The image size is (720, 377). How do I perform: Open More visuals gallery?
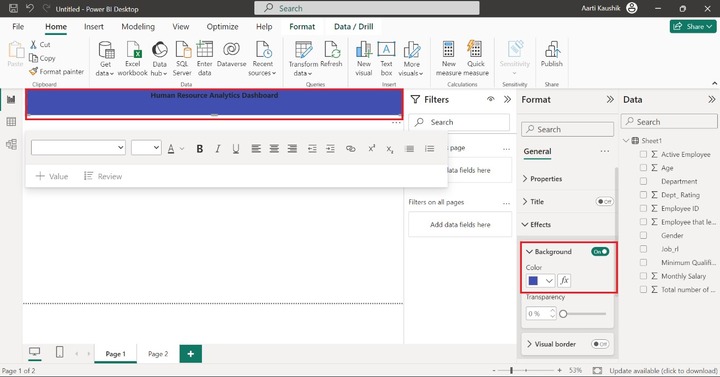click(x=411, y=58)
